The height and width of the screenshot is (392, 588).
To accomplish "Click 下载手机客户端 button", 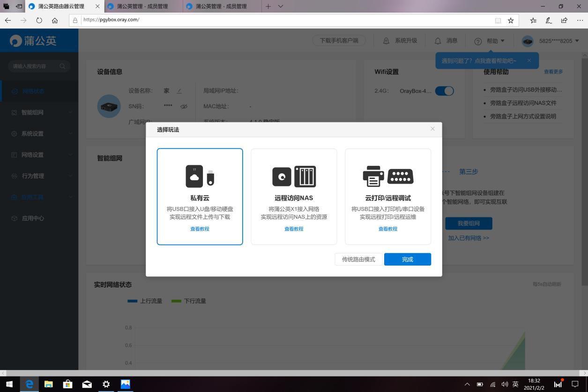I will coord(339,41).
